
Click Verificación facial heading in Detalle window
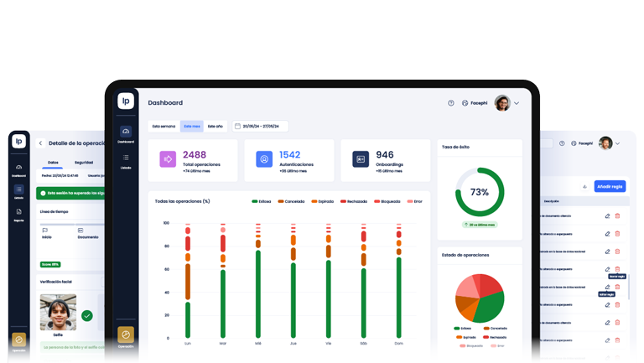click(56, 282)
